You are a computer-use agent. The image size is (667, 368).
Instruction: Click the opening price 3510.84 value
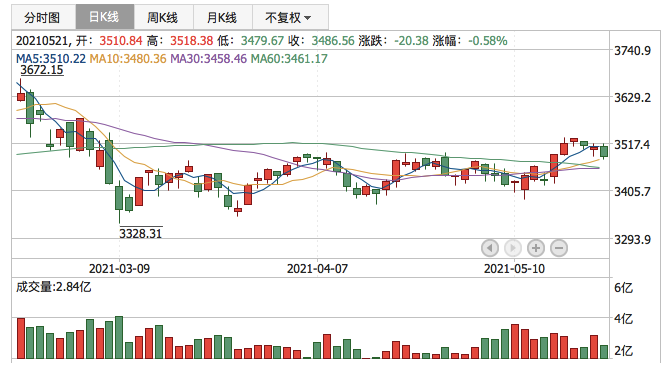[x=121, y=40]
